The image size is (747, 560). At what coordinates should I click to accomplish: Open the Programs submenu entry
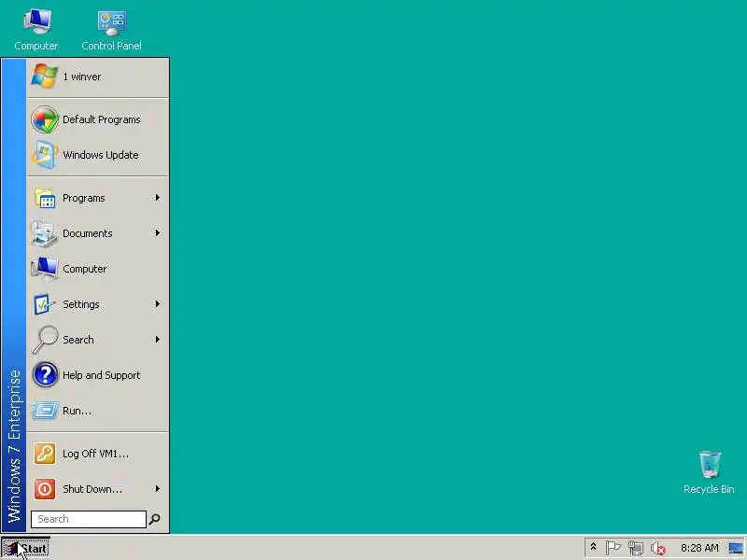[x=98, y=198]
